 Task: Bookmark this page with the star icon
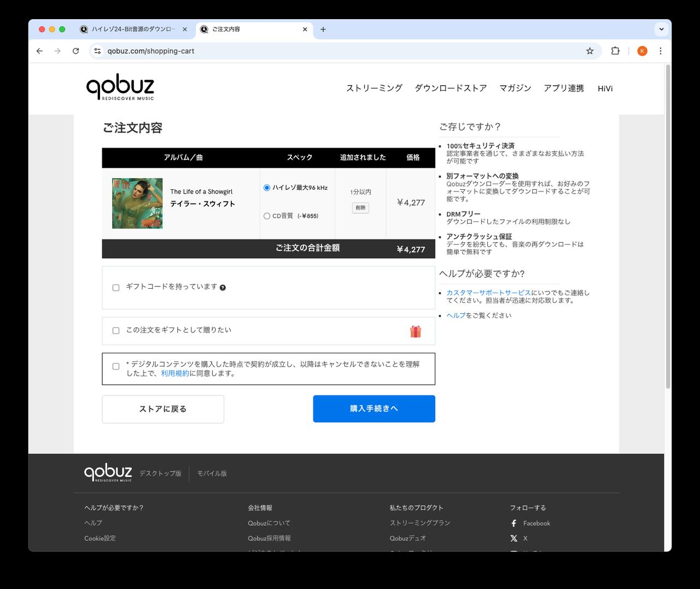(x=590, y=50)
